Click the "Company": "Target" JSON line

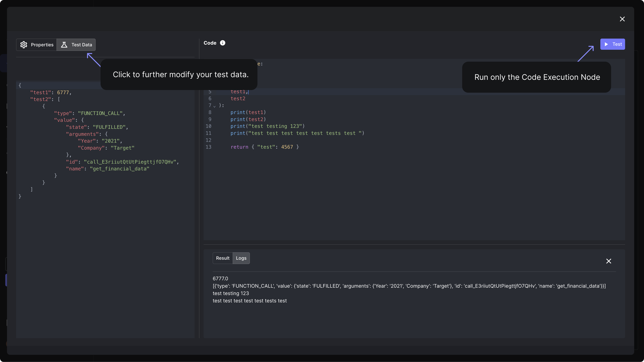106,148
